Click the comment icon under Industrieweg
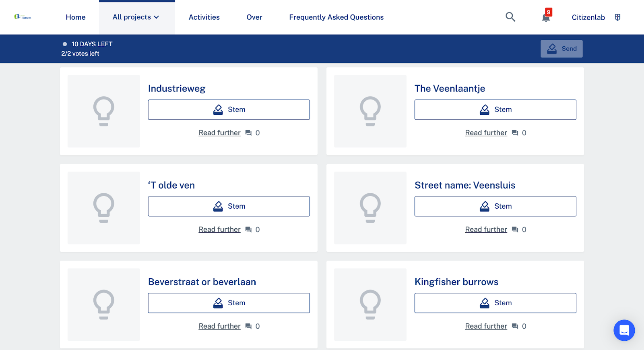644x350 pixels. tap(248, 133)
